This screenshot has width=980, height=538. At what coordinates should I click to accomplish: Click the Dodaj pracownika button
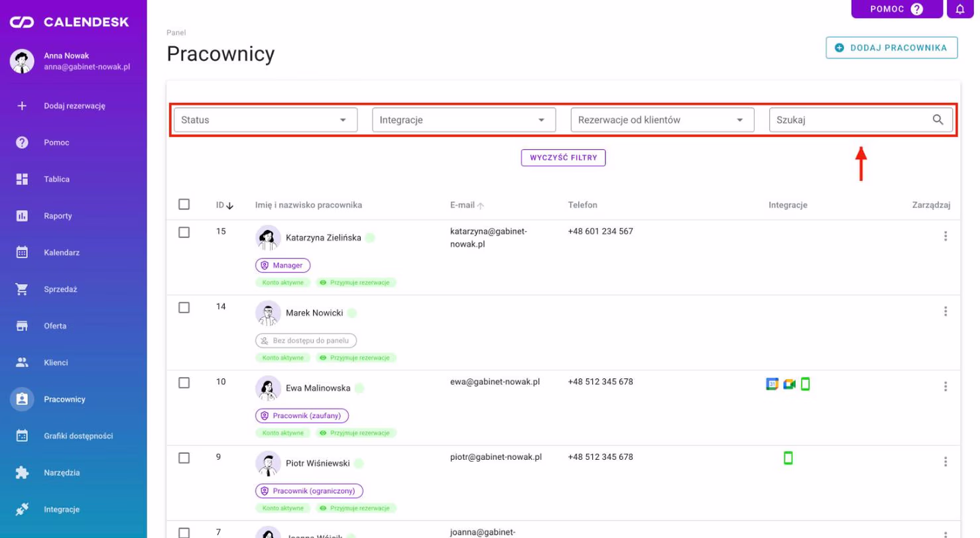tap(892, 48)
